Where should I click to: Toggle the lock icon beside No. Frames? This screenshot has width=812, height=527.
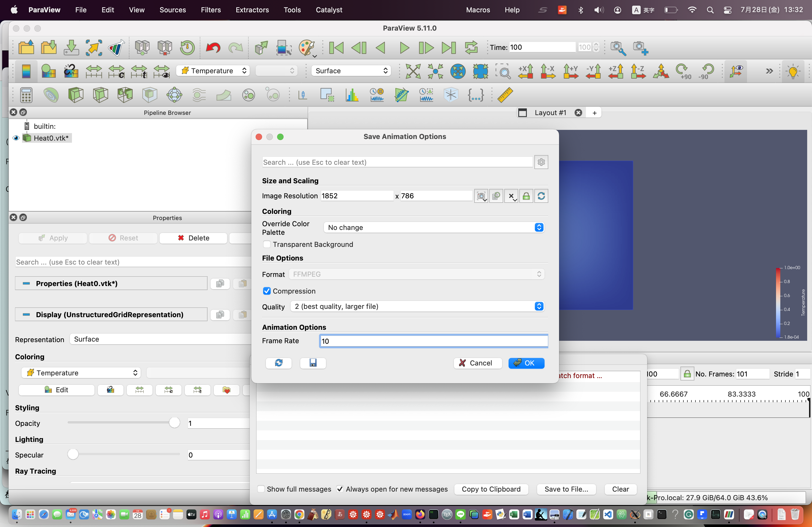coord(687,374)
